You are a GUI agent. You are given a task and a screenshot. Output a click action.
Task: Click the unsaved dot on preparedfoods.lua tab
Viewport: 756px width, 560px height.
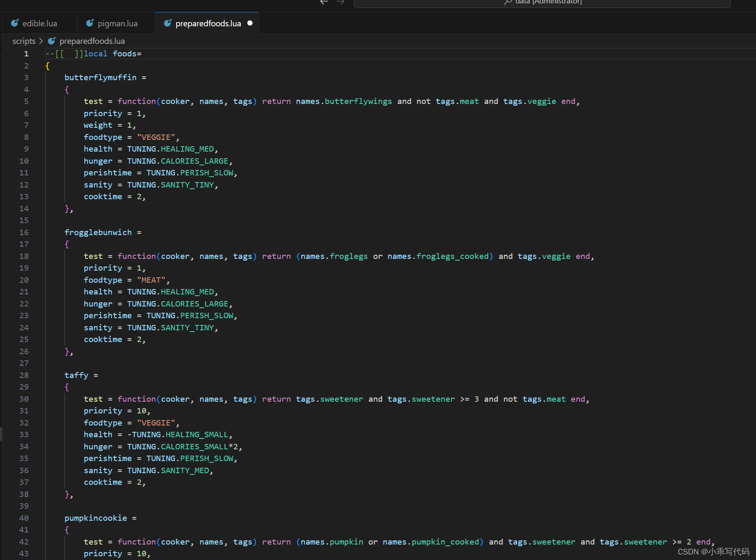click(x=250, y=23)
